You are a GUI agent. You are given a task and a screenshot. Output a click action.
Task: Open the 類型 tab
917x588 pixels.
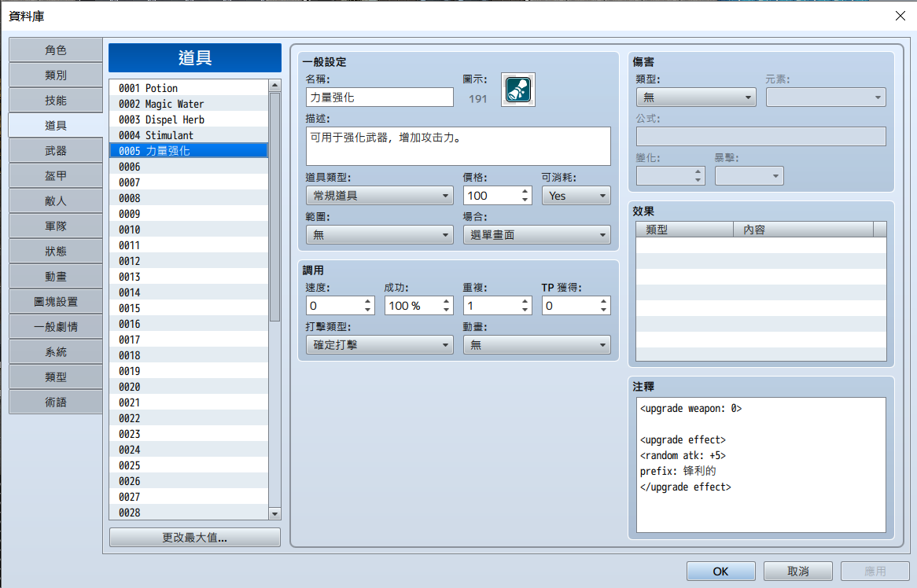[56, 377]
